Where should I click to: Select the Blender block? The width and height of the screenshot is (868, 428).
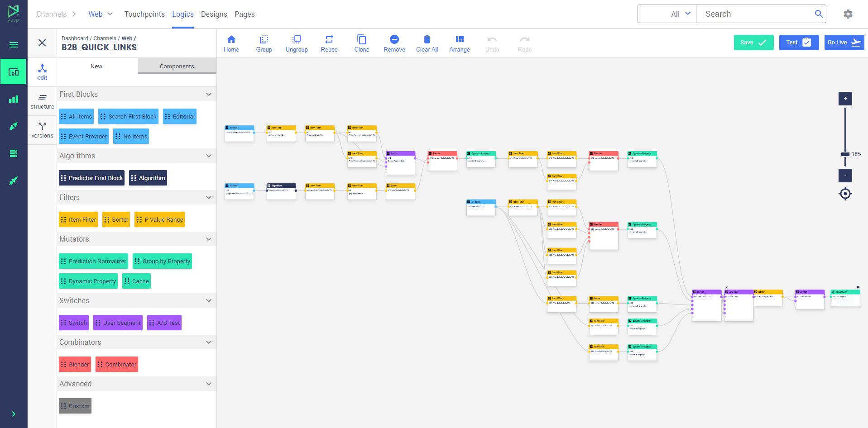[75, 364]
